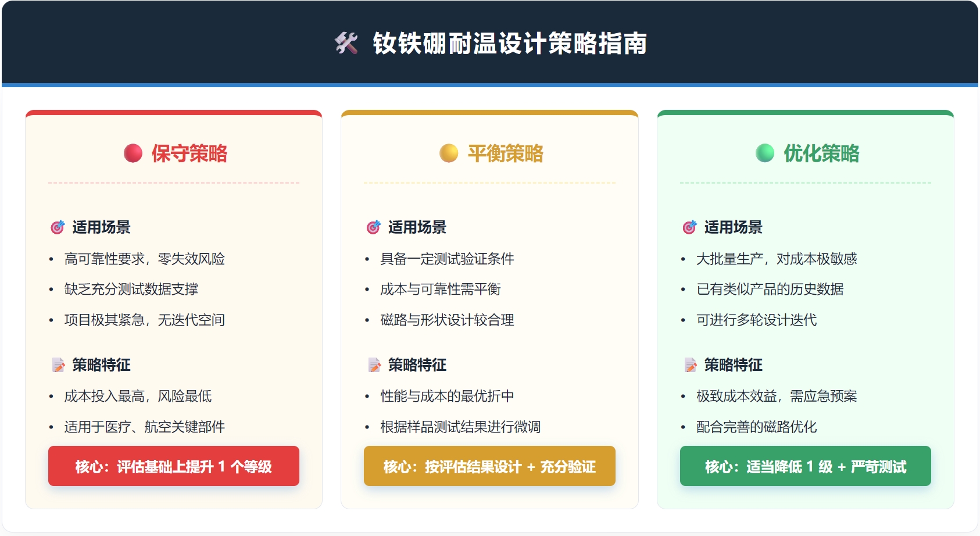Screen dimensions: 980x536
Task: Click the bullet 配合完善的磁路优化
Action: 756,427
